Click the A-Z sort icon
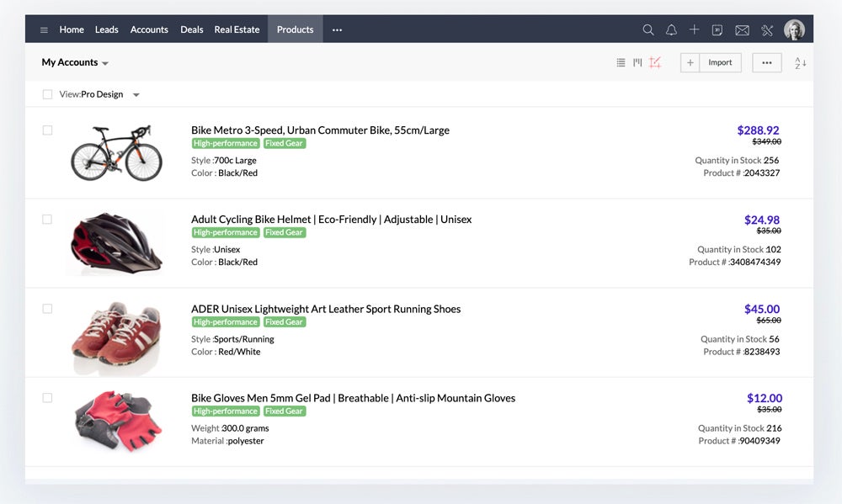This screenshot has height=504, width=842. pos(800,63)
